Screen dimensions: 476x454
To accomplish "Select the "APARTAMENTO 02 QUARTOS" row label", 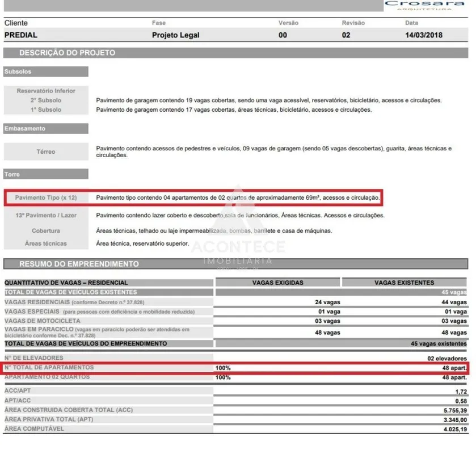I will [x=47, y=377].
